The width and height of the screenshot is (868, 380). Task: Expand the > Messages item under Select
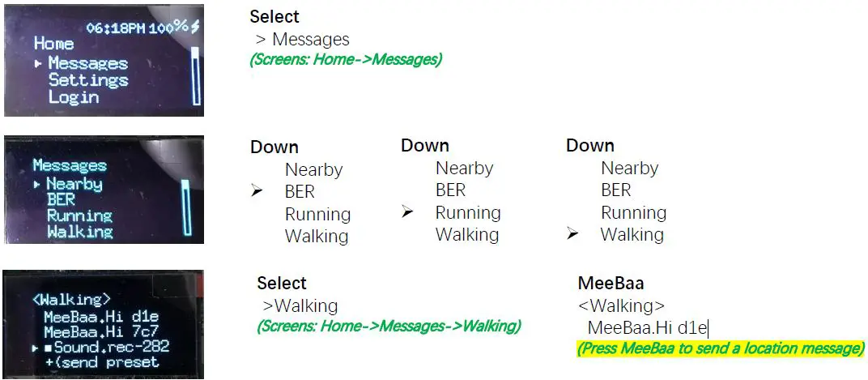pyautogui.click(x=303, y=39)
